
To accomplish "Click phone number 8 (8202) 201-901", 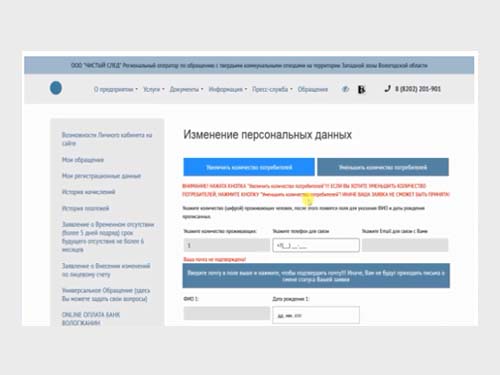I will 418,89.
